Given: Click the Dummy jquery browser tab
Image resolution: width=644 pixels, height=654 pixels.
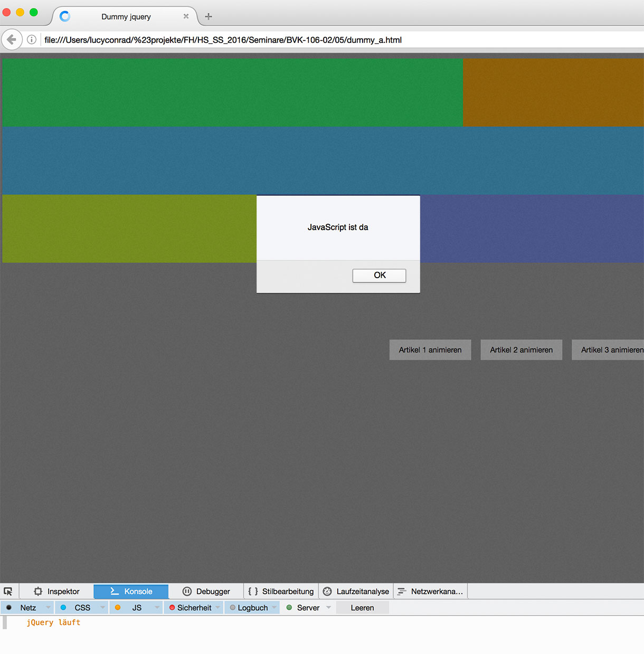Looking at the screenshot, I should [126, 16].
